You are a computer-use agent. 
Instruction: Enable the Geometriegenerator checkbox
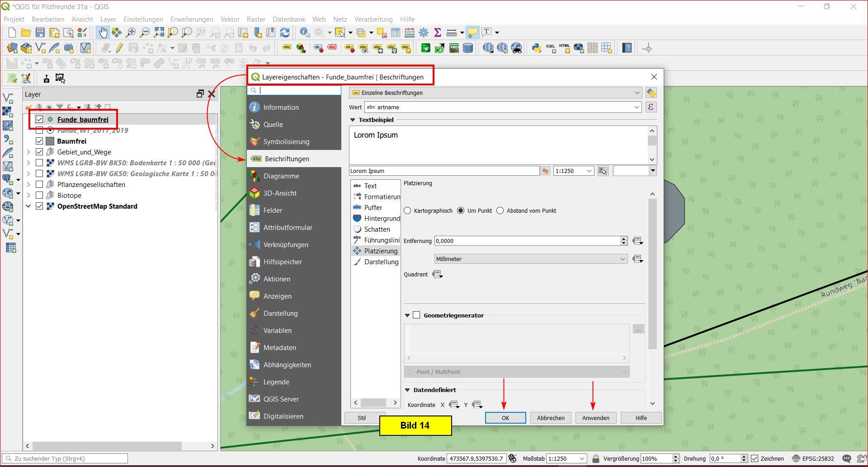click(416, 315)
